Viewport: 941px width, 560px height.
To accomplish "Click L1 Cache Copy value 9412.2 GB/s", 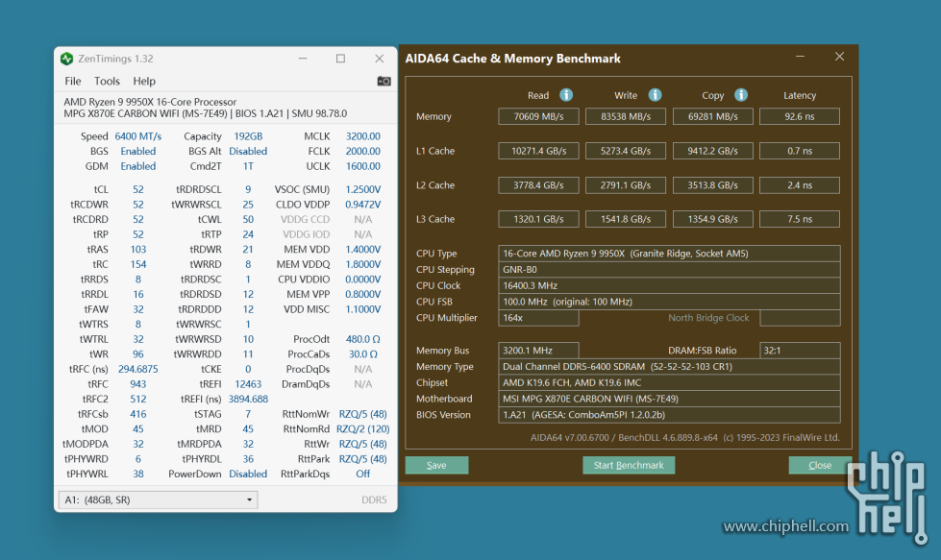I will 712,151.
